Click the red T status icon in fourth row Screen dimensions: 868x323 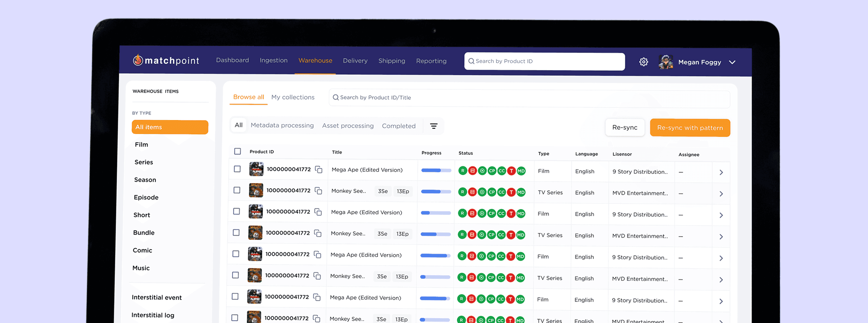coord(511,235)
